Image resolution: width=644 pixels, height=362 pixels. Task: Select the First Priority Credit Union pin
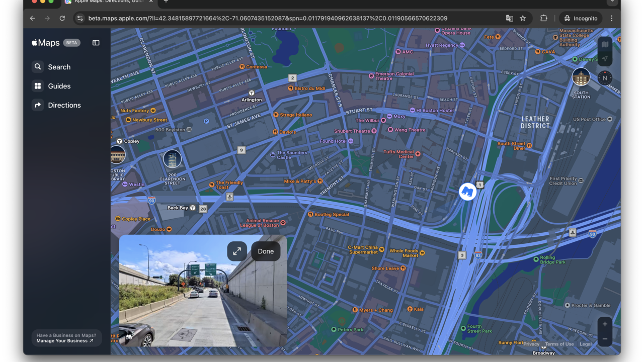(x=581, y=180)
